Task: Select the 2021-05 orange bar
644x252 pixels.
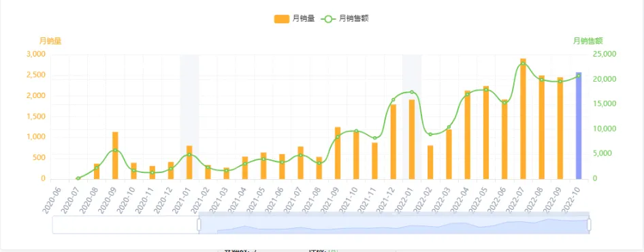Action: pos(263,166)
